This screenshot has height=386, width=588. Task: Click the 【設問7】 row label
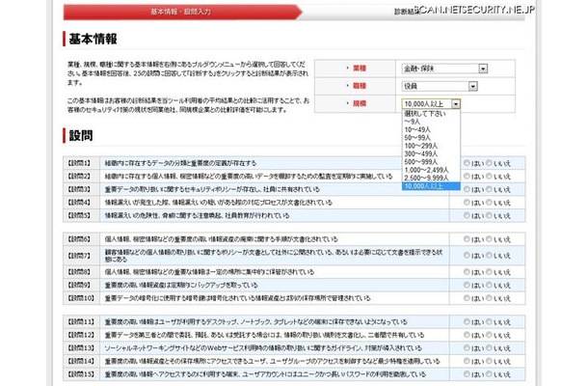point(79,256)
